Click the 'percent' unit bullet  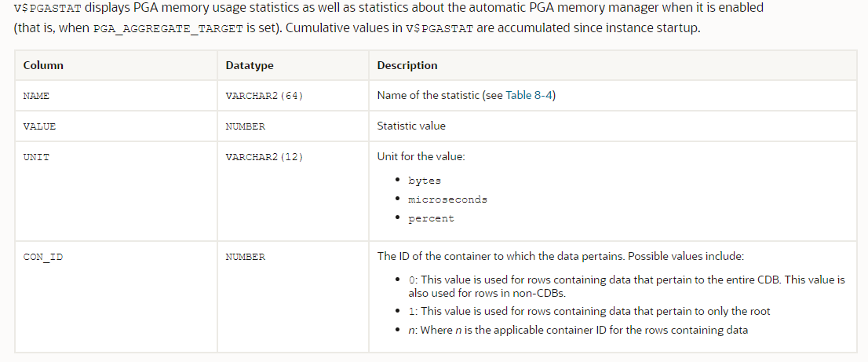[431, 218]
